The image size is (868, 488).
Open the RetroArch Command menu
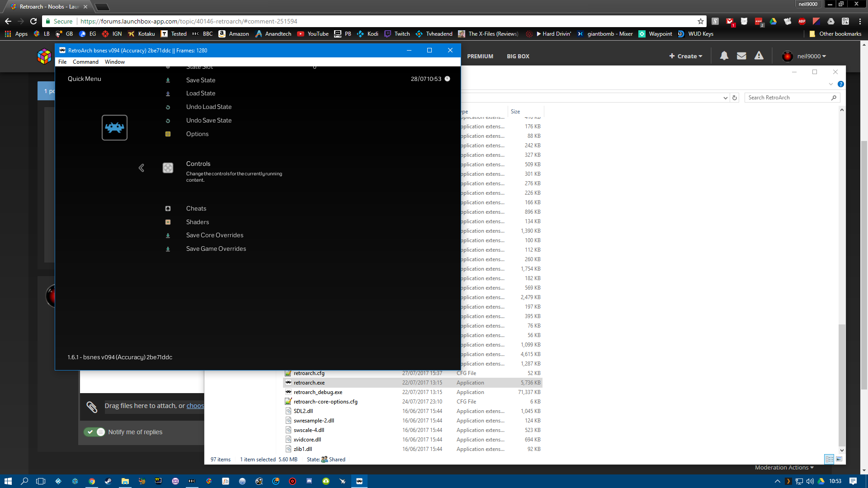pos(85,62)
